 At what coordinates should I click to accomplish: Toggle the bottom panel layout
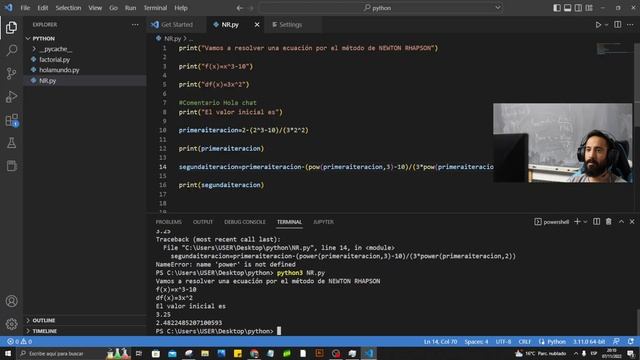tap(567, 8)
